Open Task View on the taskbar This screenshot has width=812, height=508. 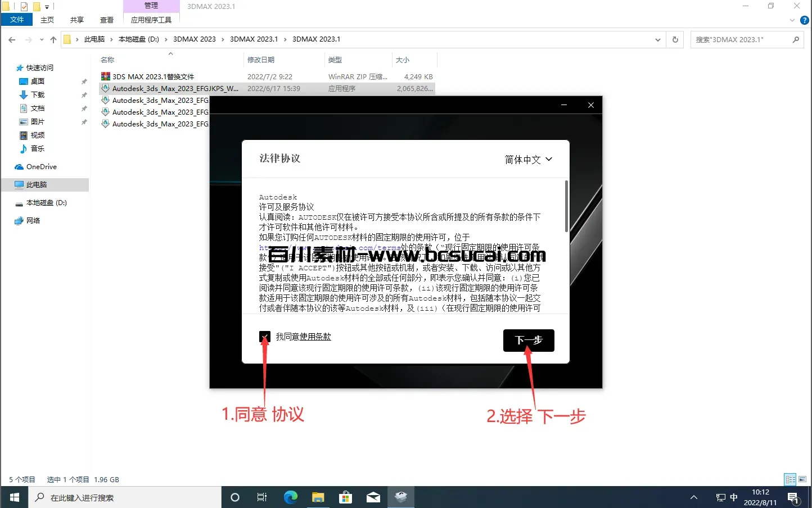pos(262,497)
